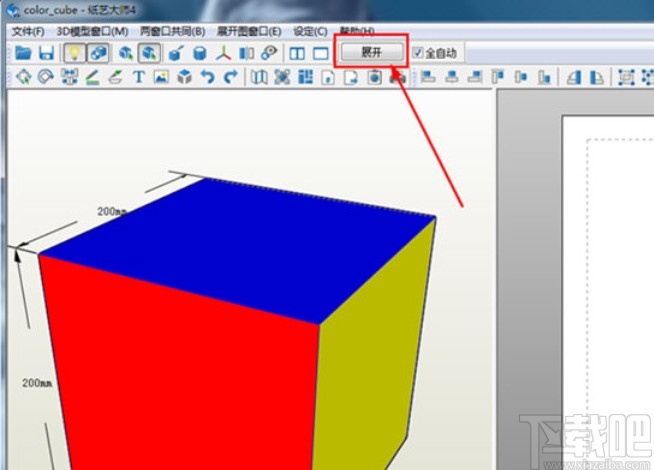Click the blue cylinder toolbar icon

[200, 53]
